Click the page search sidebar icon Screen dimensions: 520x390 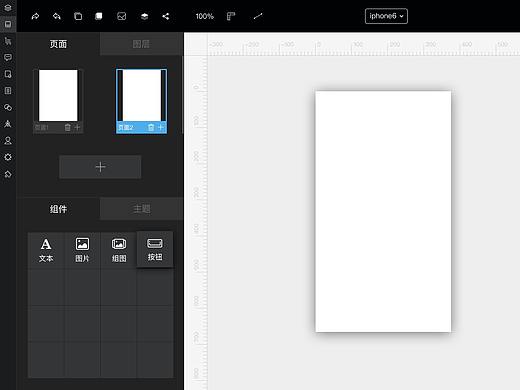coord(8,74)
